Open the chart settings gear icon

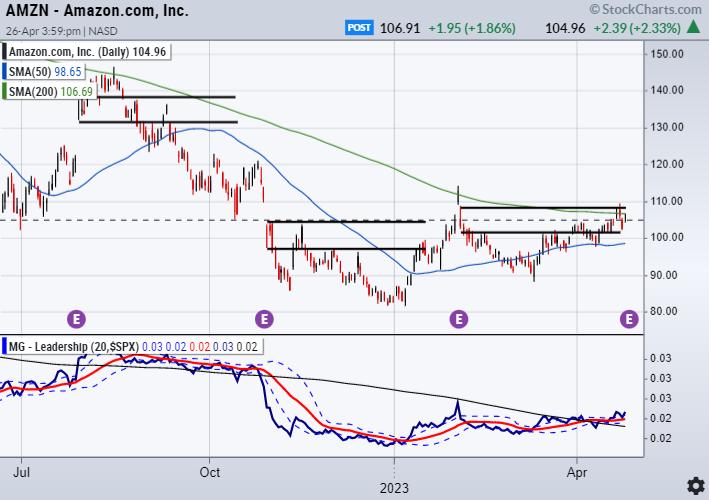[692, 485]
